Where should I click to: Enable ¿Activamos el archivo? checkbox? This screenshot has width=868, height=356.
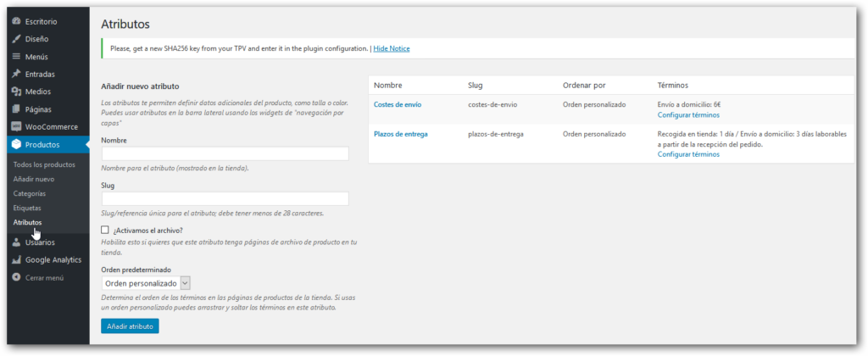[x=105, y=230]
